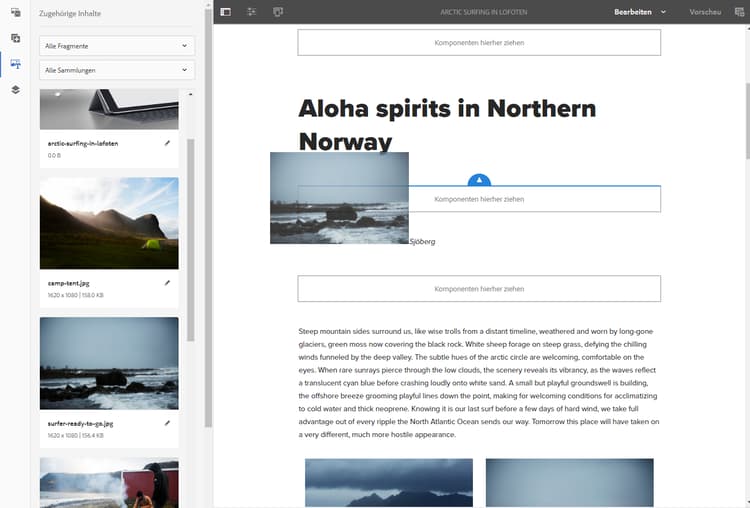The height and width of the screenshot is (508, 750).
Task: Click the Sjöberg author text
Action: (422, 242)
